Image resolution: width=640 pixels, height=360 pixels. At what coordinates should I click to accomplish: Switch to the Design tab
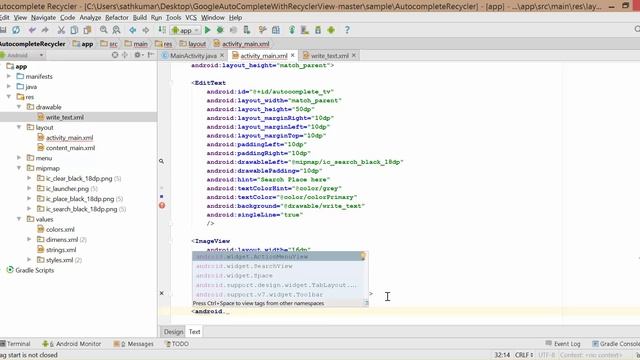click(173, 332)
